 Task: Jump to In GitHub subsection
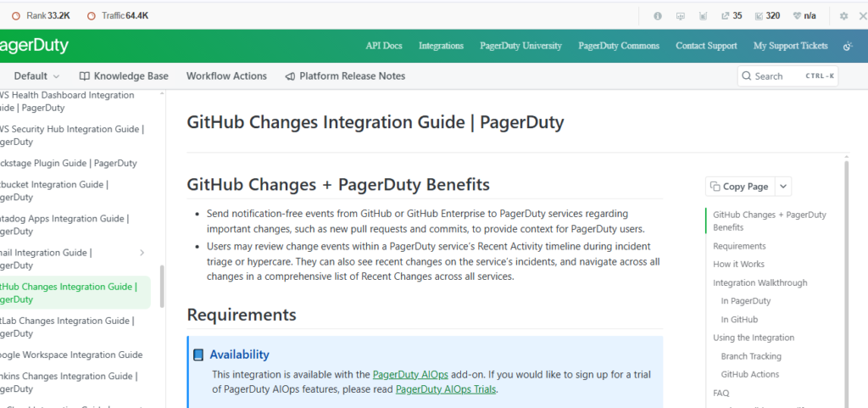(739, 320)
